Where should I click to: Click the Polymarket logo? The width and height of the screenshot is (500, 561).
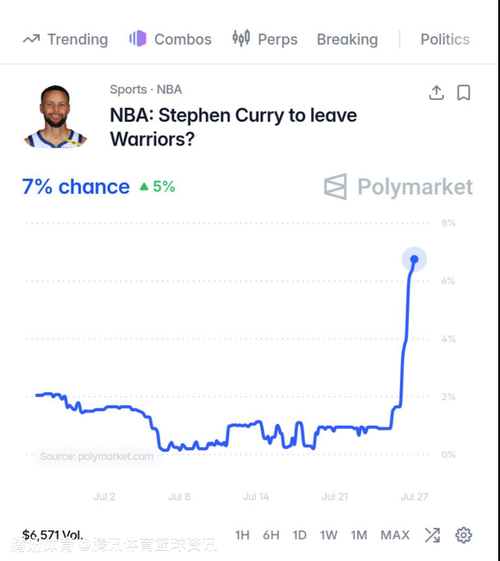[398, 186]
